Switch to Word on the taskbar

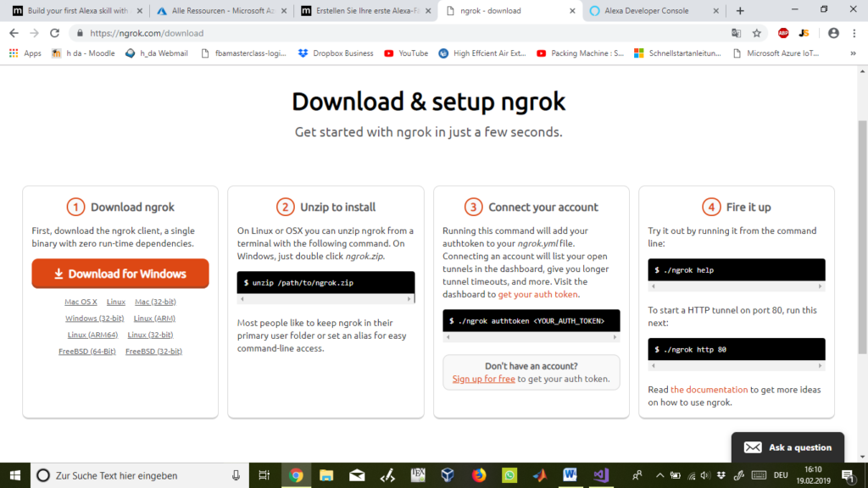[570, 475]
